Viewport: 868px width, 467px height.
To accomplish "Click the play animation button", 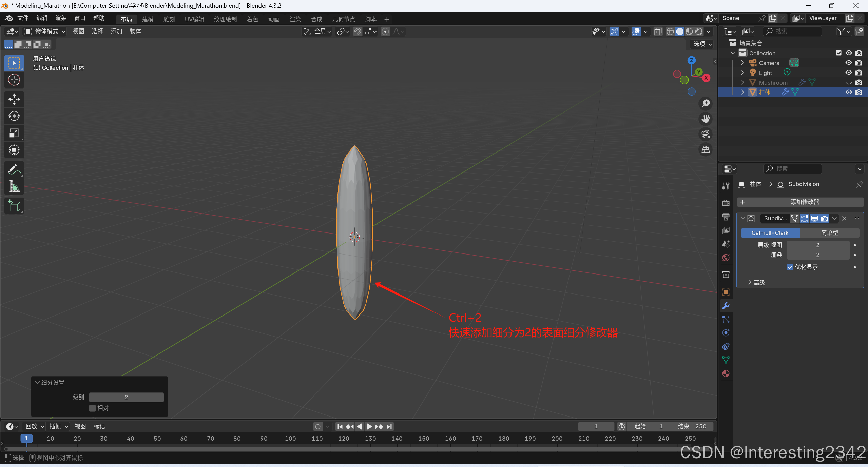I will tap(369, 426).
